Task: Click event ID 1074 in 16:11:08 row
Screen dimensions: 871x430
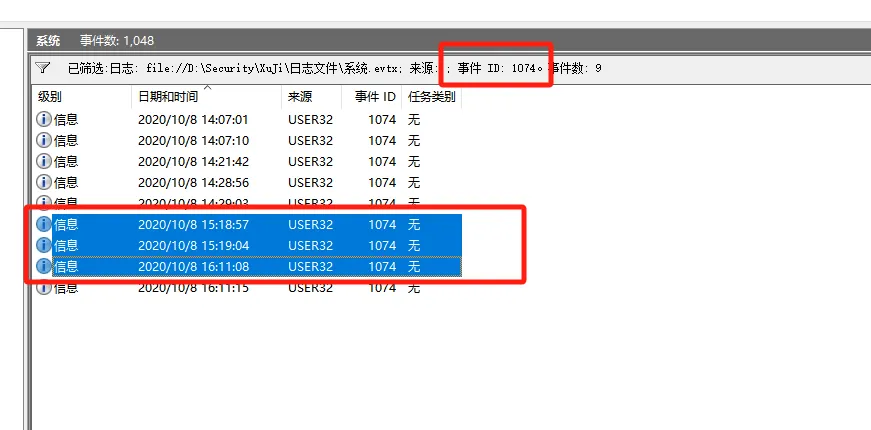Action: 382,267
